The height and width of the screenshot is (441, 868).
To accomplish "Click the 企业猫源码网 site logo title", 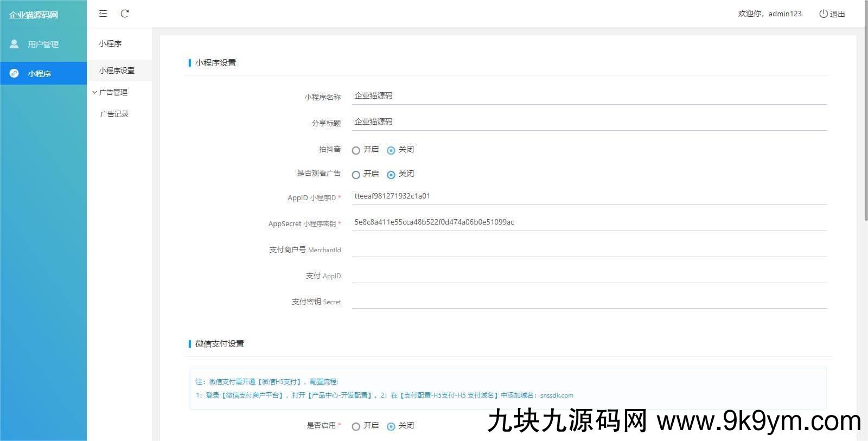I will point(34,15).
